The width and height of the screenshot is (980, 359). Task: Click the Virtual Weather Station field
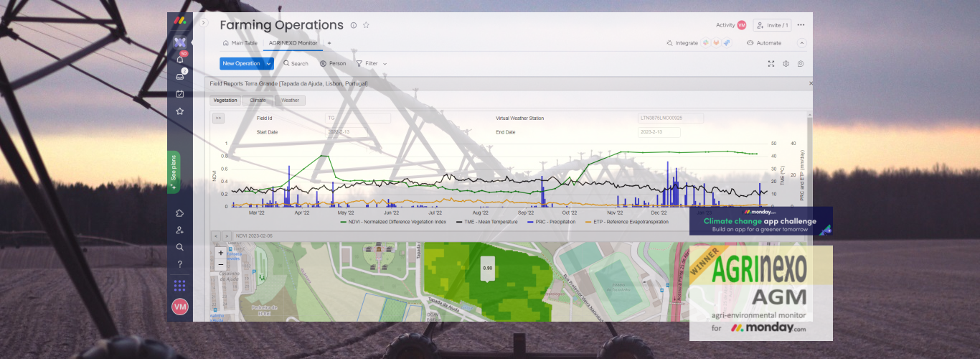click(x=670, y=118)
